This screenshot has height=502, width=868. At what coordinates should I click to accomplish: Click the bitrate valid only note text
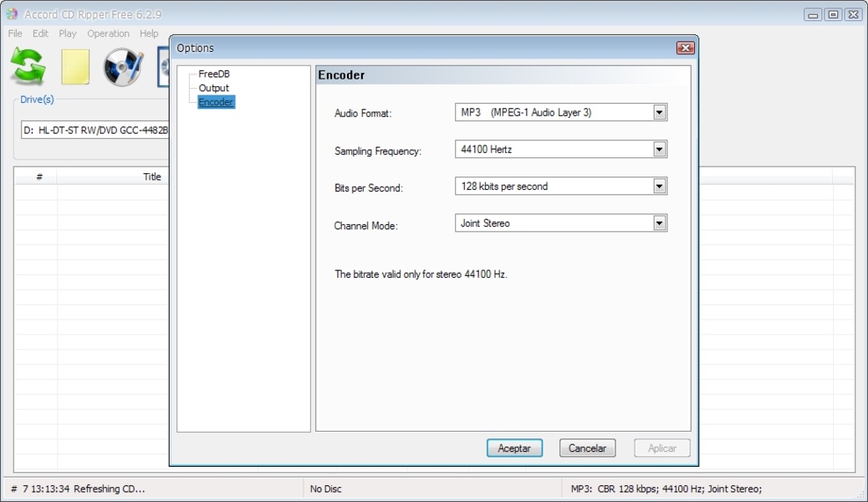pos(421,274)
